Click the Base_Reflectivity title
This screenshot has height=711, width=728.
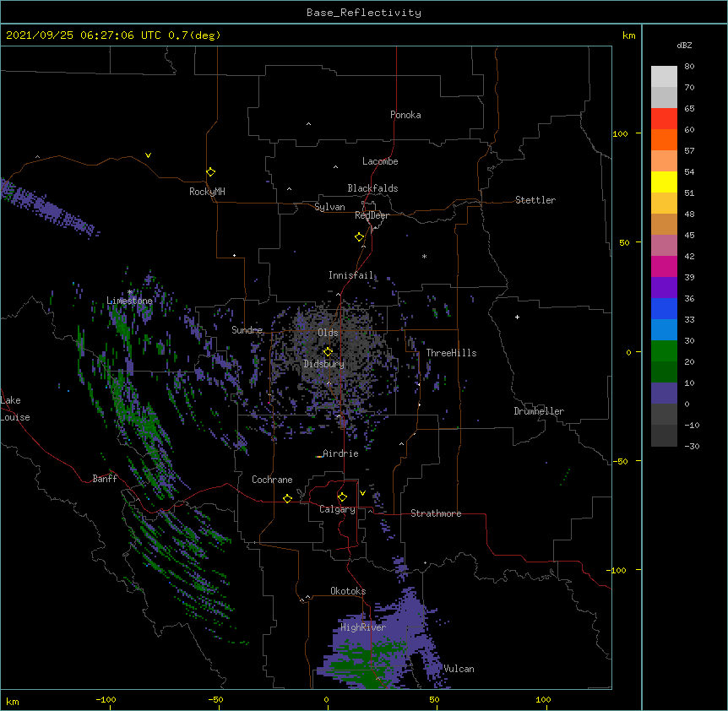(364, 13)
